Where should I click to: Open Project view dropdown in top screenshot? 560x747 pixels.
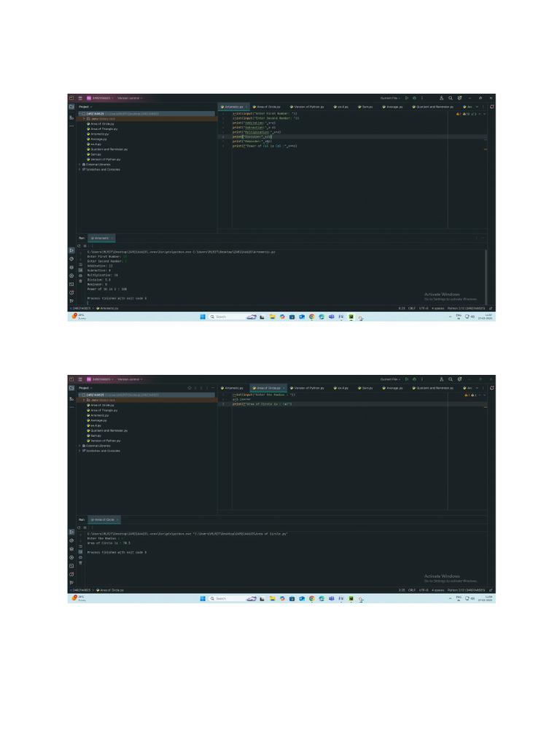(85, 107)
